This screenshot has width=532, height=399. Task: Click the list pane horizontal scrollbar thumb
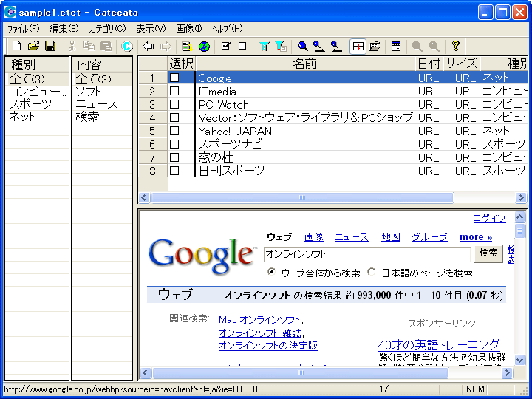point(302,197)
